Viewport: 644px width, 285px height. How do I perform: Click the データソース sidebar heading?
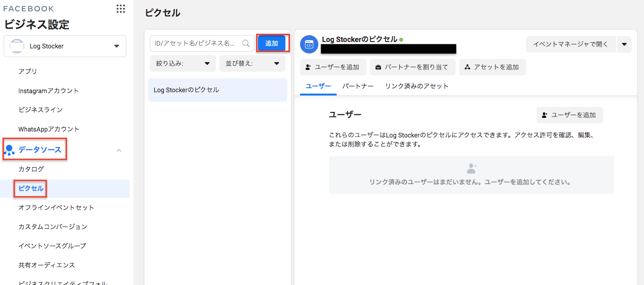(40, 150)
